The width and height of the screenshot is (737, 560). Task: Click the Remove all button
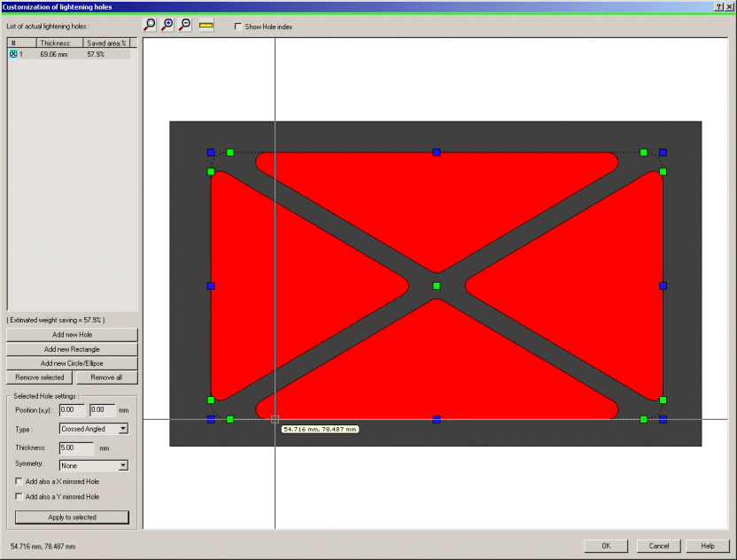[x=106, y=377]
